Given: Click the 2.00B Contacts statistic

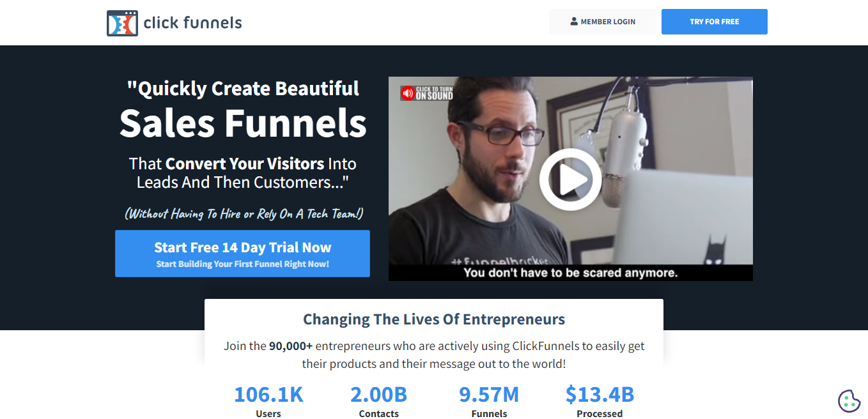Looking at the screenshot, I should 378,402.
